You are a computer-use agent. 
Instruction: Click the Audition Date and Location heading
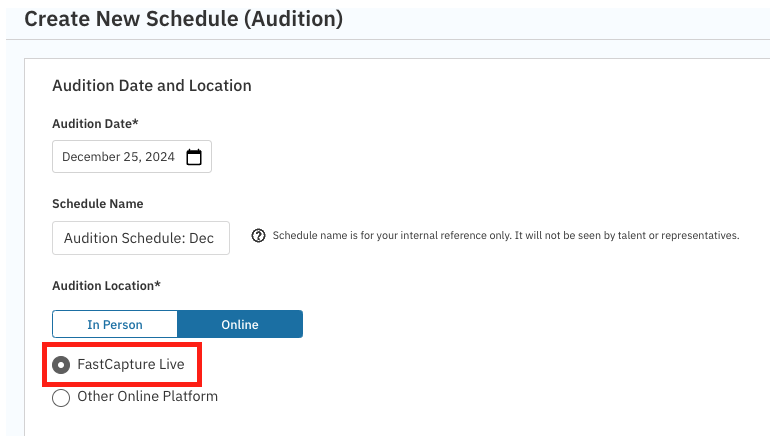(152, 86)
